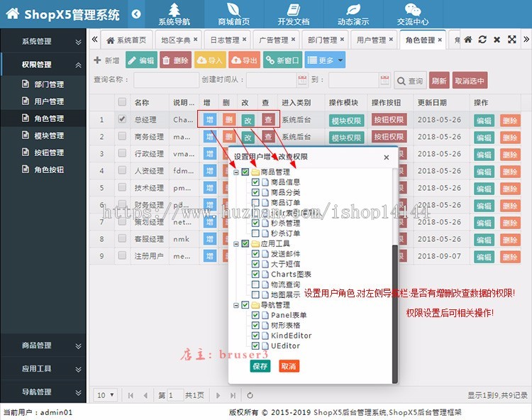532x420 pixels.
Task: Close the 地区字典 tab with its x icon
Action: [x=196, y=39]
